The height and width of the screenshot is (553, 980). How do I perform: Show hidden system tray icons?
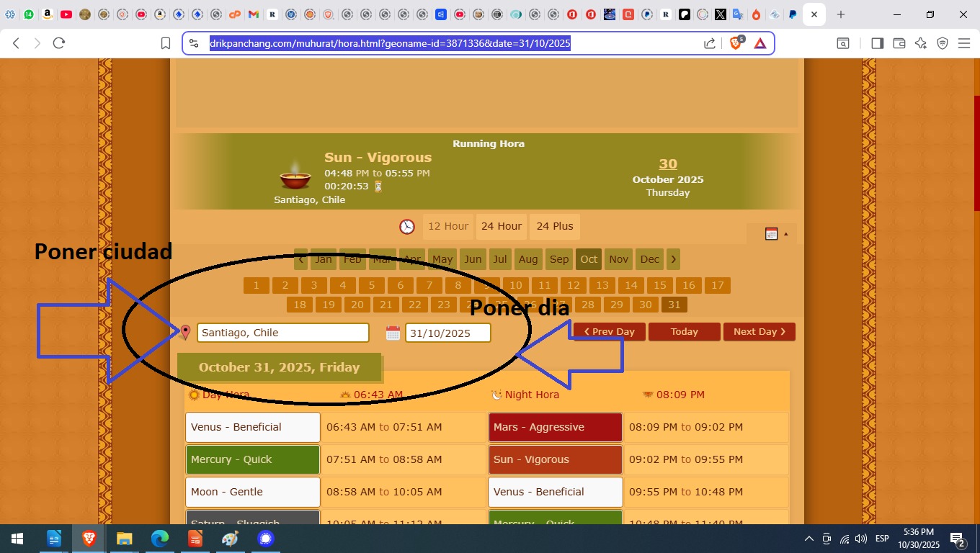coord(808,539)
